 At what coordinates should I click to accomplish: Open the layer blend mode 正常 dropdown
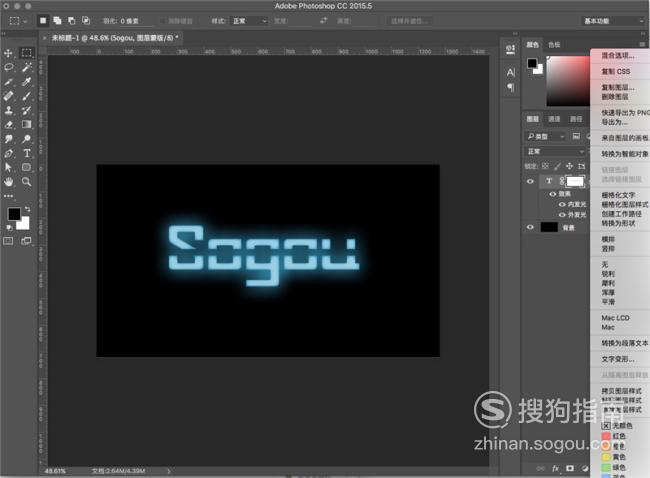pyautogui.click(x=555, y=151)
